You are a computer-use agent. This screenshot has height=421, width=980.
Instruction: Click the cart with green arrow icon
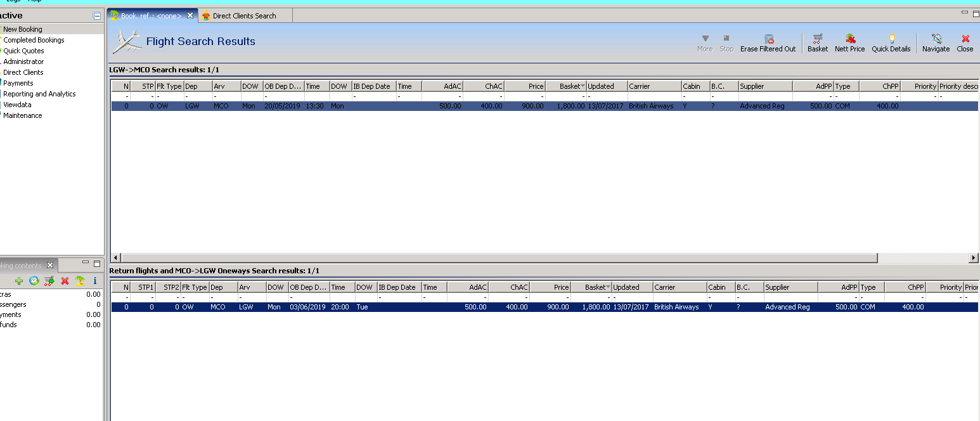click(49, 280)
